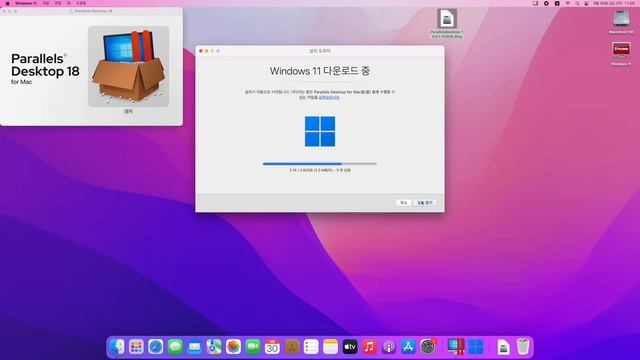640x360 pixels.
Task: Open Maps from the Dock
Action: pos(214,347)
